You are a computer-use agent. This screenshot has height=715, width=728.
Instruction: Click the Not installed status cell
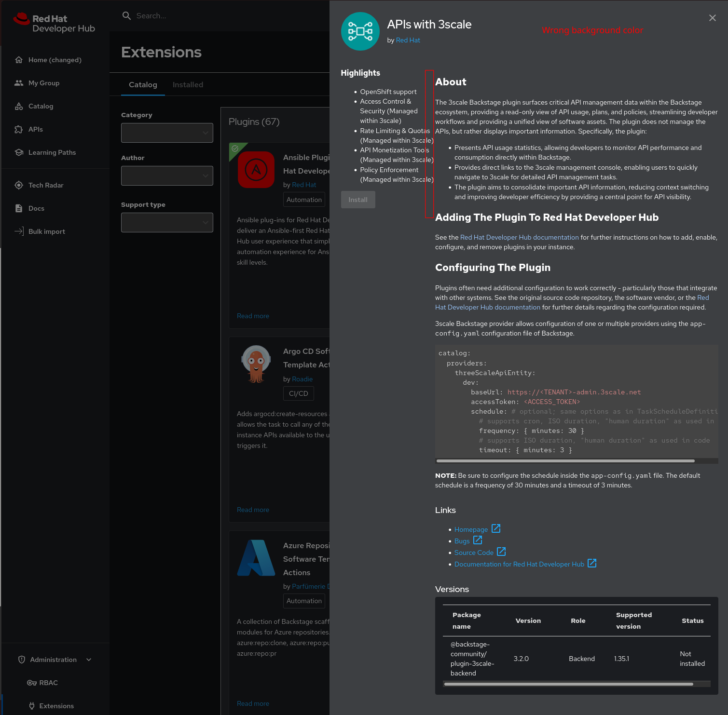[x=692, y=659]
